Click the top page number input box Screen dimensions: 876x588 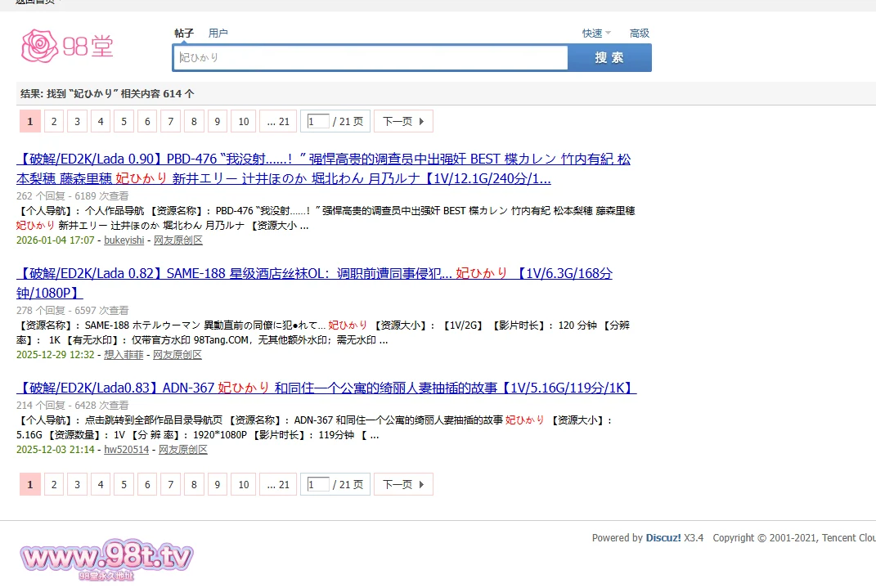coord(318,122)
